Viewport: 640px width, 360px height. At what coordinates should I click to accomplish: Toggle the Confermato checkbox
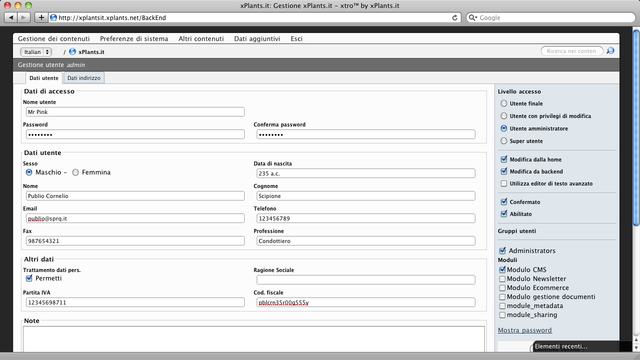pyautogui.click(x=504, y=202)
